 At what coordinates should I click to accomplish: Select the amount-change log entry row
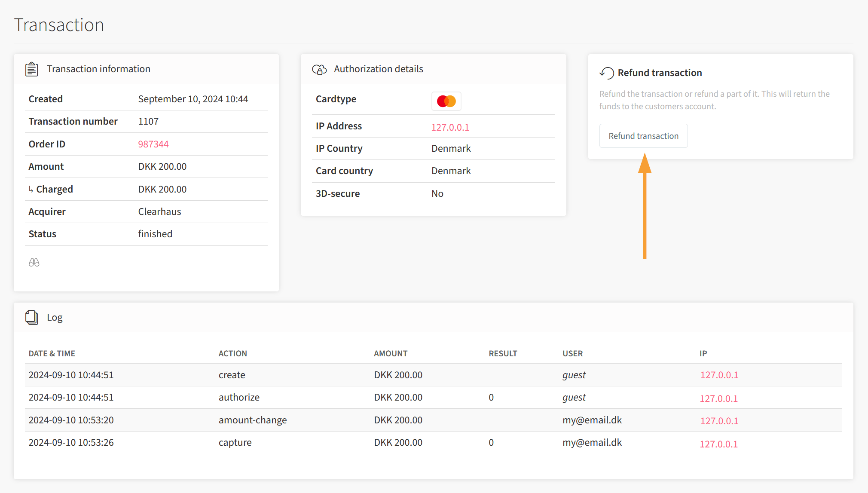253,420
